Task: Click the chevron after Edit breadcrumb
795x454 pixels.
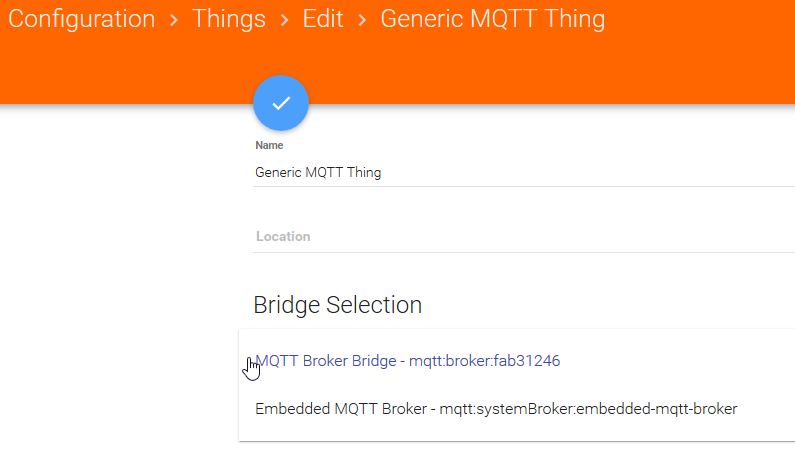Action: click(x=361, y=20)
